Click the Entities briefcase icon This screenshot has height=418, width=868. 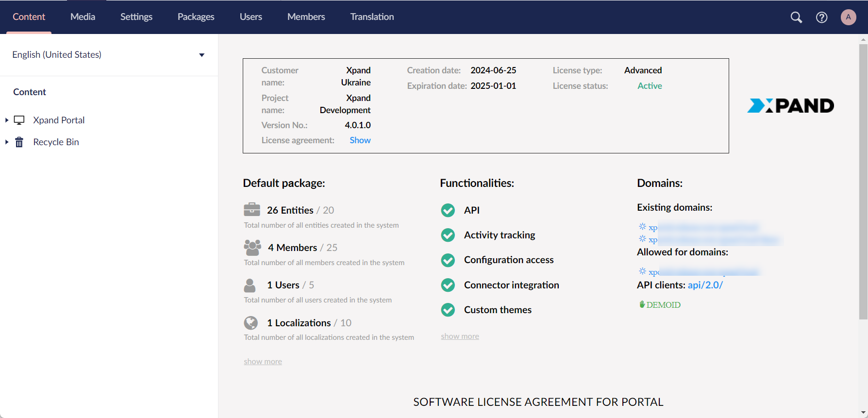(252, 209)
